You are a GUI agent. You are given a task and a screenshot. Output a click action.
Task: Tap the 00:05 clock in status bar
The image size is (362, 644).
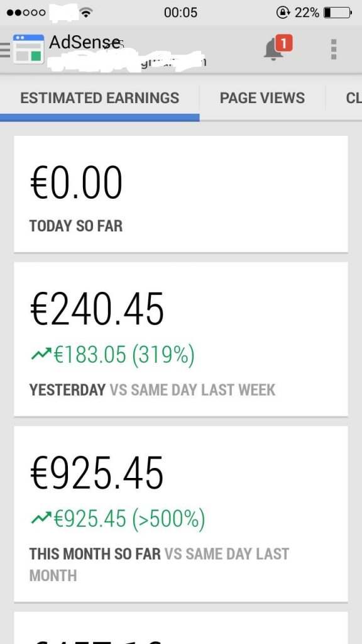(x=180, y=13)
